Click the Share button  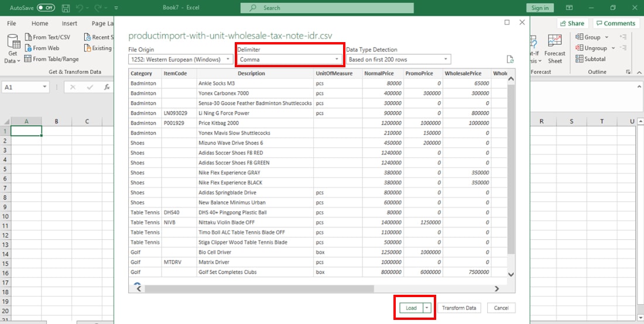(572, 23)
